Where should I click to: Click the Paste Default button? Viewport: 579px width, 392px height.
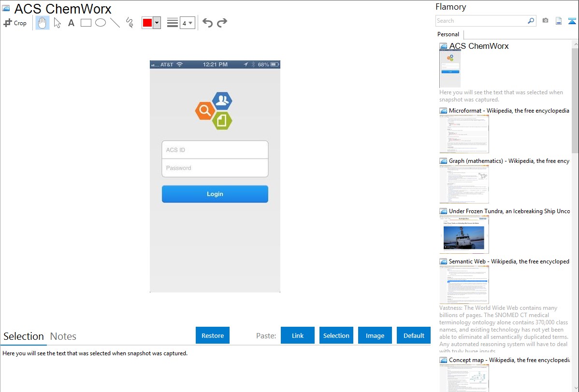click(414, 335)
